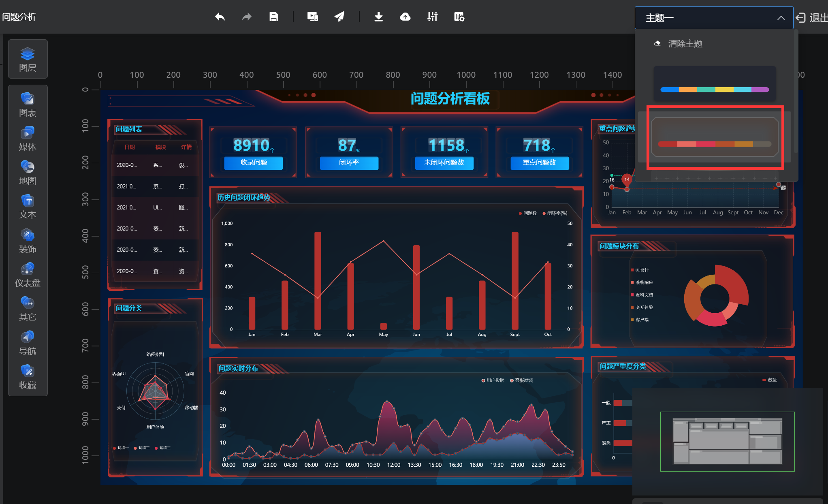The width and height of the screenshot is (828, 504).
Task: Choose the multicolor blue theme swatch
Action: point(714,84)
